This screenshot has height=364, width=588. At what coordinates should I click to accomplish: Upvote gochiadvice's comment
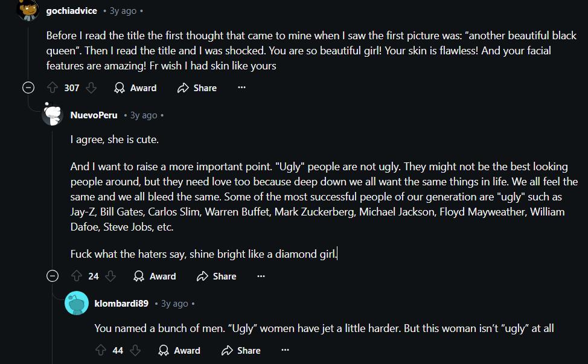point(53,88)
